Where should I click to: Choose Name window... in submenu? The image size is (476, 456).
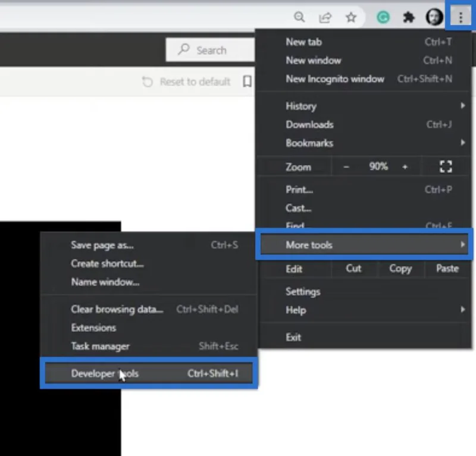coord(149,282)
